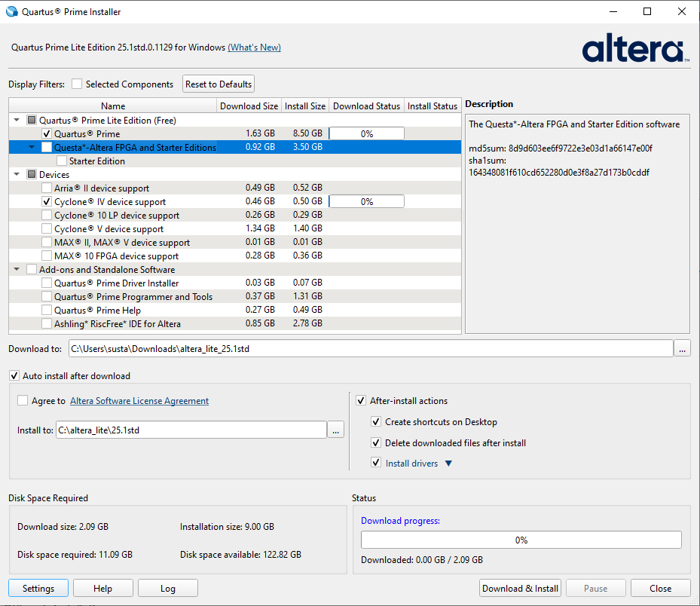
Task: Disable Delete downloaded files after install
Action: (x=376, y=443)
